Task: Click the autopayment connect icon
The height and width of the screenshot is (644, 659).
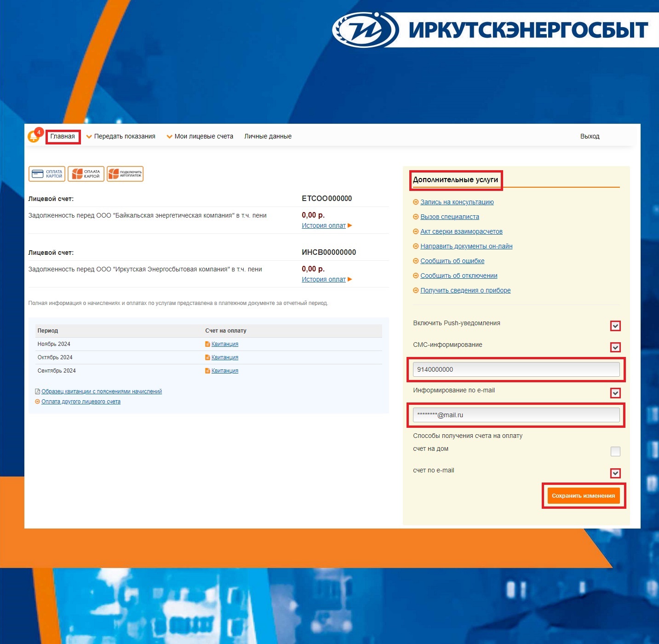Action: [x=125, y=174]
